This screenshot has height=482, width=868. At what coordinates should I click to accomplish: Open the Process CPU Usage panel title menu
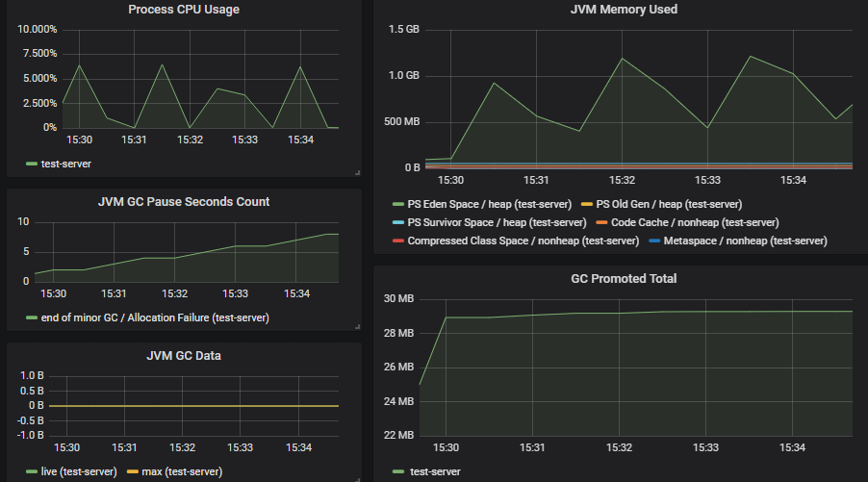point(184,10)
